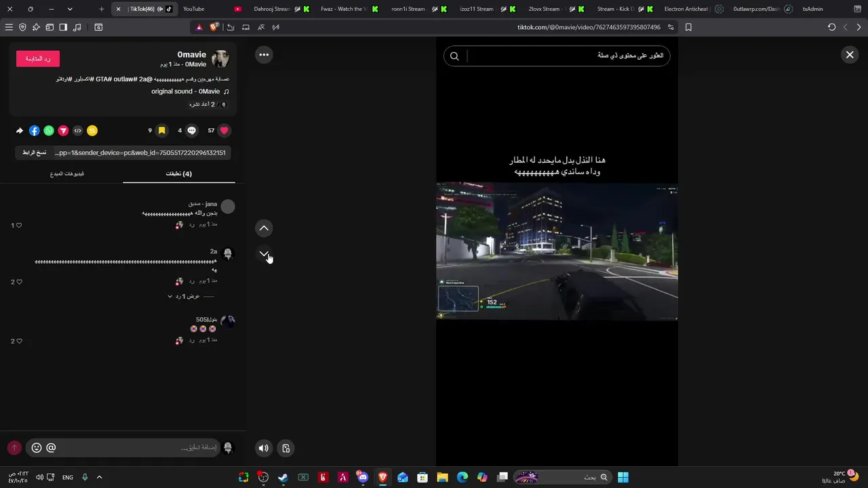Mute the video with the speaker button

[264, 448]
